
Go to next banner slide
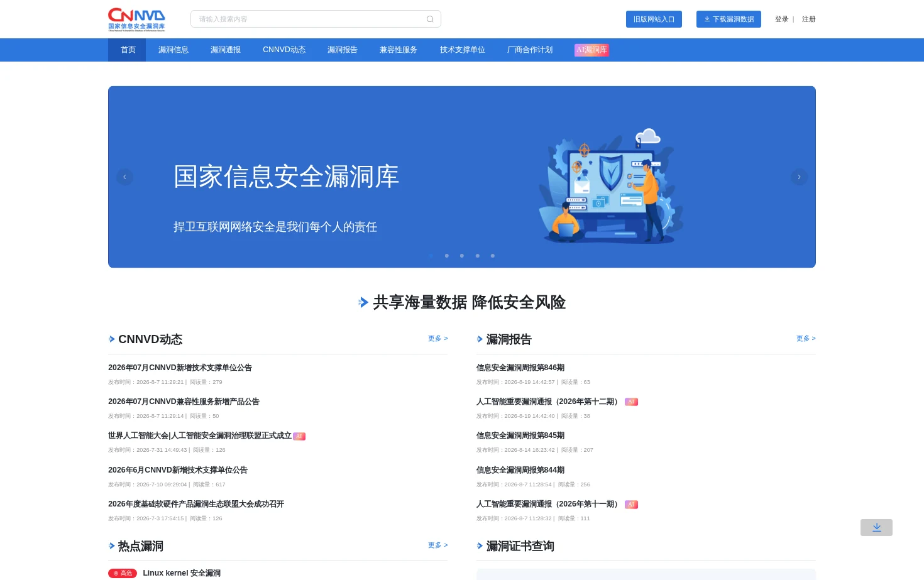tap(799, 177)
